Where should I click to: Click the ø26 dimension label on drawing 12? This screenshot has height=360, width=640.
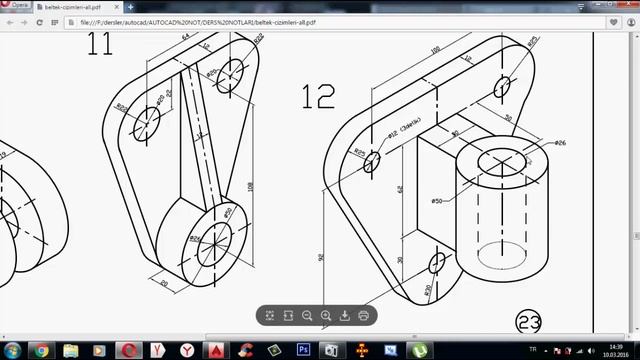click(x=560, y=143)
